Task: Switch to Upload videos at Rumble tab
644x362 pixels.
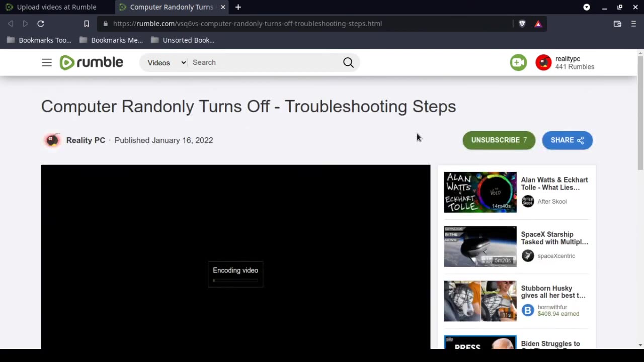Action: click(57, 7)
